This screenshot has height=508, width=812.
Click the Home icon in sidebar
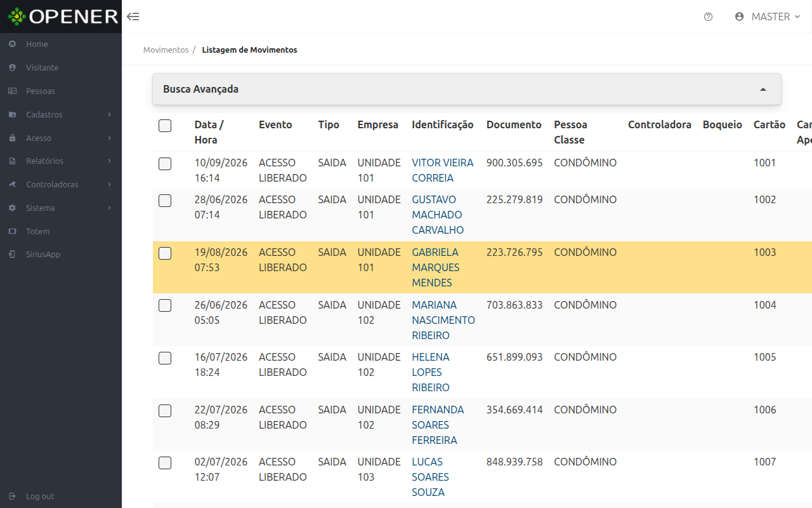[12, 44]
